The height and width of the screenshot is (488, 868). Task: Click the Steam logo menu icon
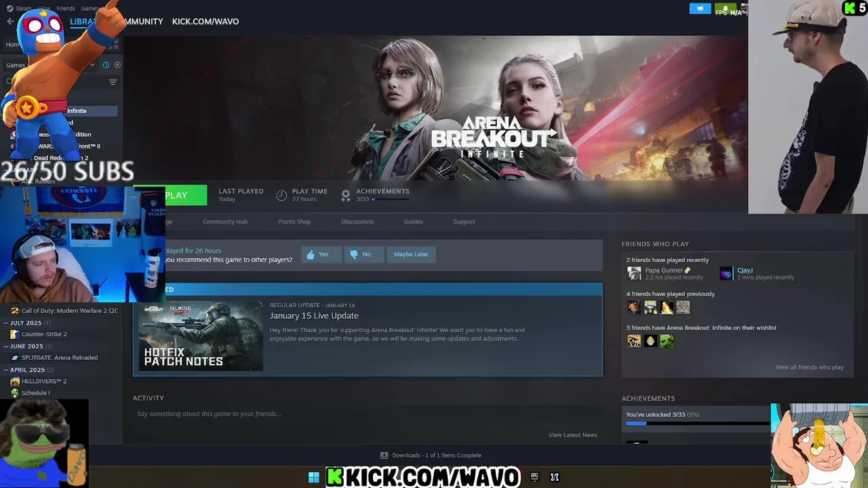10,8
